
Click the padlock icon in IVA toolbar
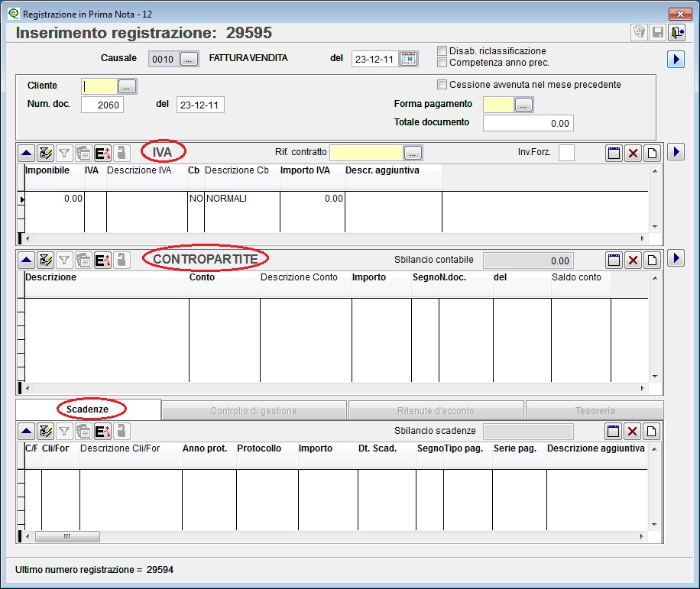[x=122, y=154]
